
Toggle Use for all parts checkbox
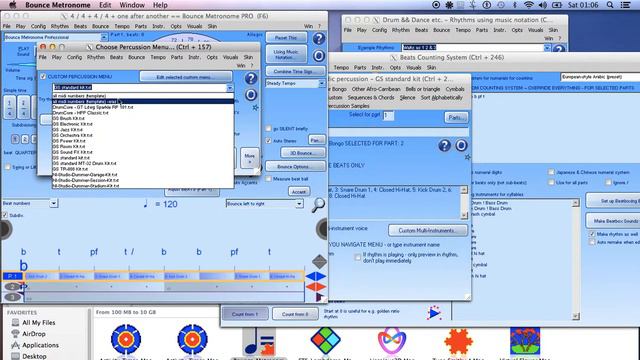(x=551, y=182)
